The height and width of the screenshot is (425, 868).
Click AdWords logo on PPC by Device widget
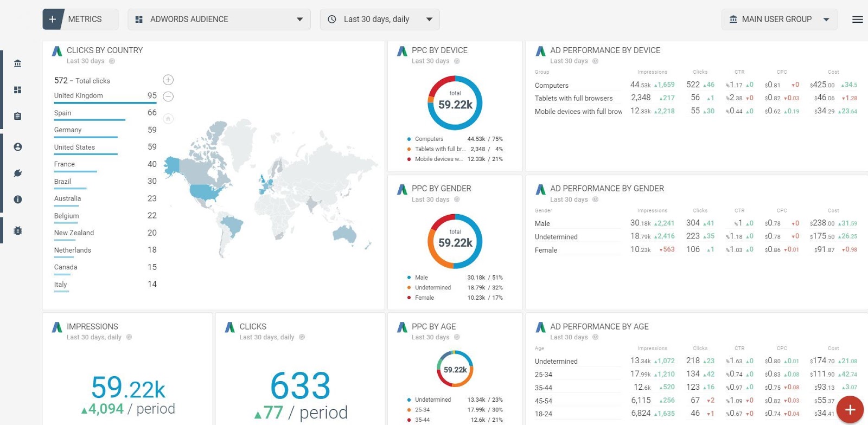(x=402, y=51)
